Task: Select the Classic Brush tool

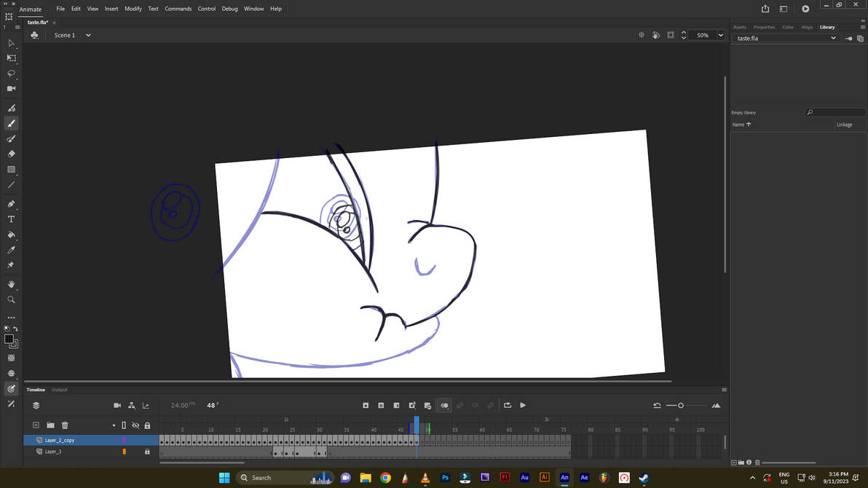Action: pyautogui.click(x=11, y=123)
